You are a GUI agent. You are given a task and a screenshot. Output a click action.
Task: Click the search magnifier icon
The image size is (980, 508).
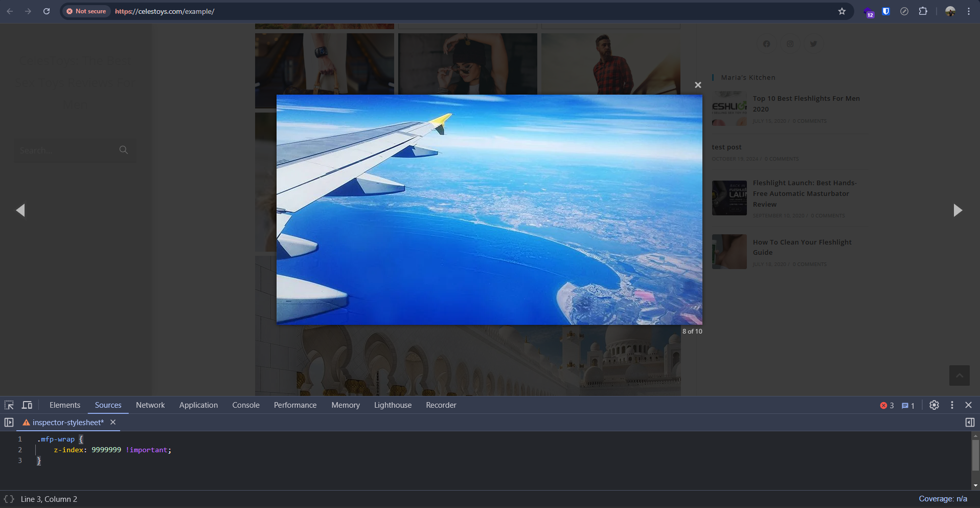124,150
